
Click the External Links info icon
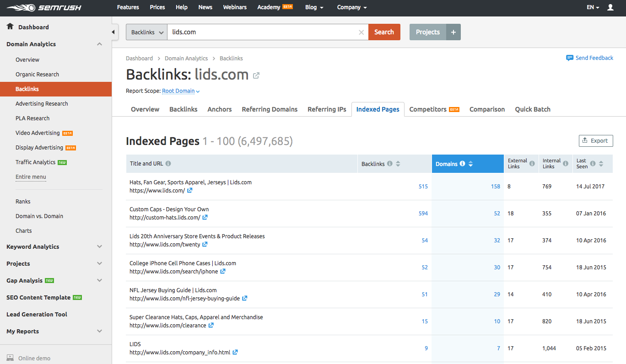coord(532,164)
